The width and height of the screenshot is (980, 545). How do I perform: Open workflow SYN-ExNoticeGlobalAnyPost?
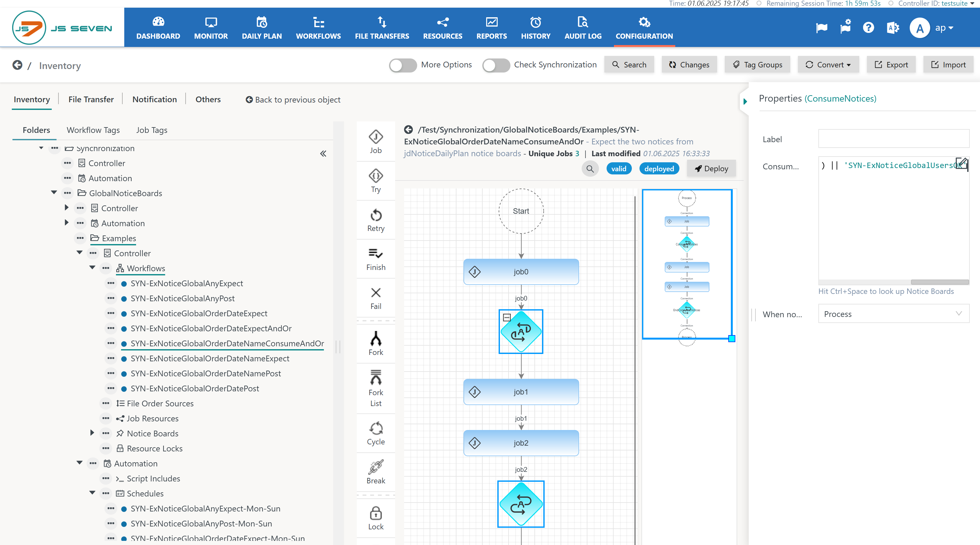pos(182,298)
